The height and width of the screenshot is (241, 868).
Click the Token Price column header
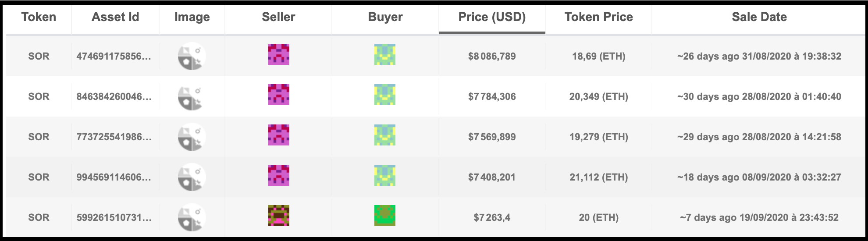tap(598, 17)
